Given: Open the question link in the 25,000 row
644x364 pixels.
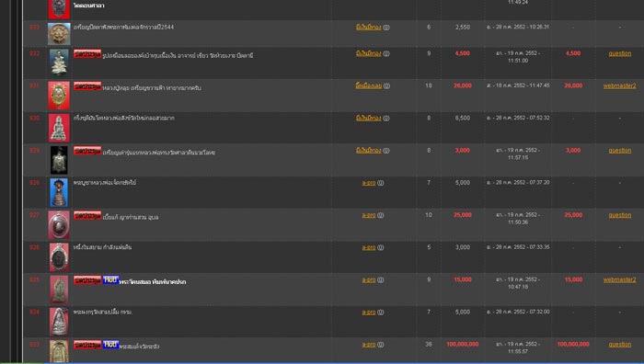Looking at the screenshot, I should 620,215.
